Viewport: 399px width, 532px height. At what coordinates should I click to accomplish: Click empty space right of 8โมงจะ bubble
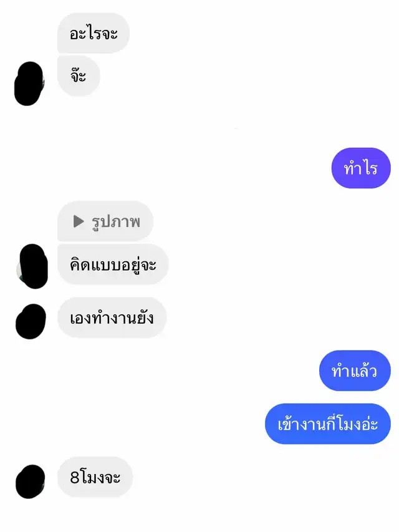click(264, 477)
